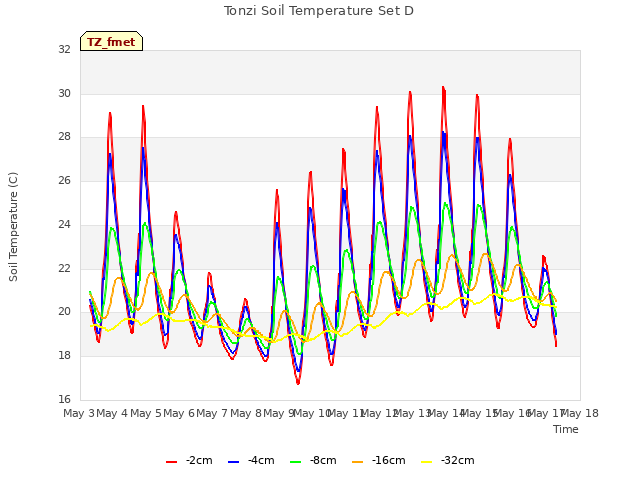Image resolution: width=640 pixels, height=480 pixels.
Task: Toggle the -2cm legend entry
Action: (189, 460)
